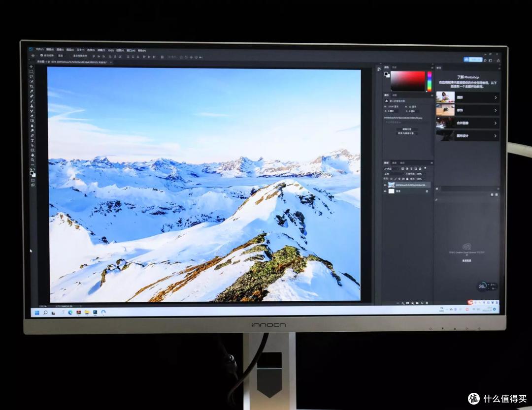Click the blue Share button at top right
532x410 pixels.
pos(473,60)
